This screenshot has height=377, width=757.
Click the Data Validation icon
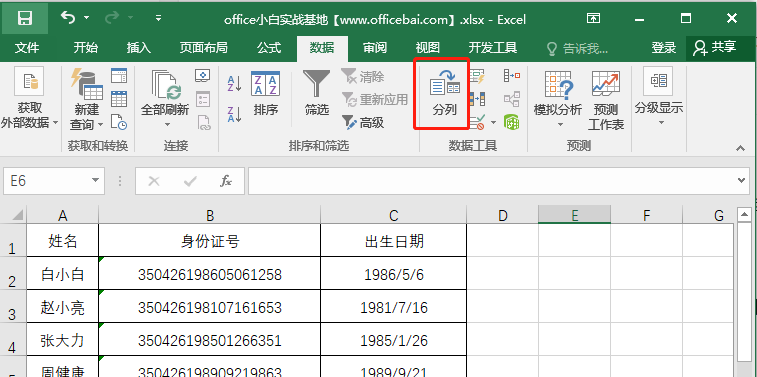tap(477, 123)
